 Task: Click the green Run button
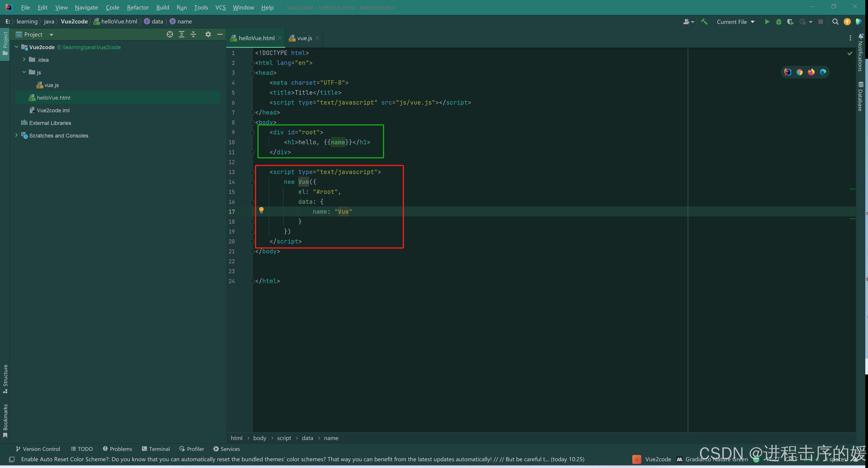pos(767,22)
